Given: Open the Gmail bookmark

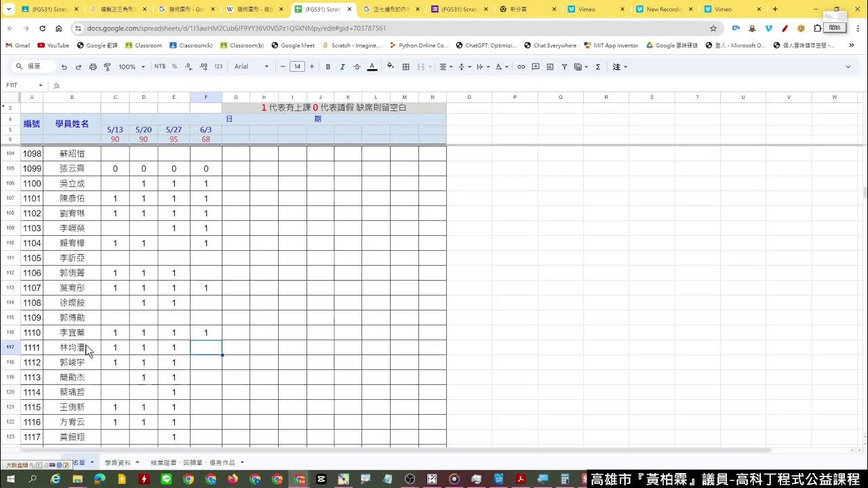Looking at the screenshot, I should (x=18, y=45).
